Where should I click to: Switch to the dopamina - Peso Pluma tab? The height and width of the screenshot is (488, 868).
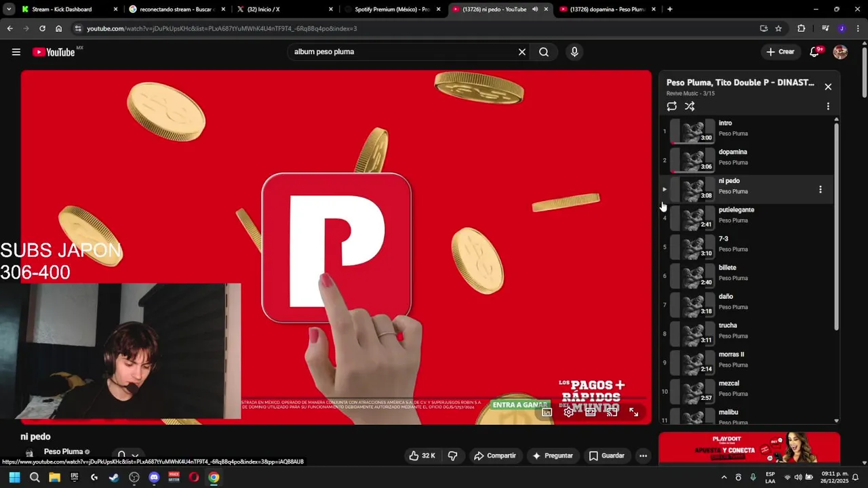[x=607, y=9]
